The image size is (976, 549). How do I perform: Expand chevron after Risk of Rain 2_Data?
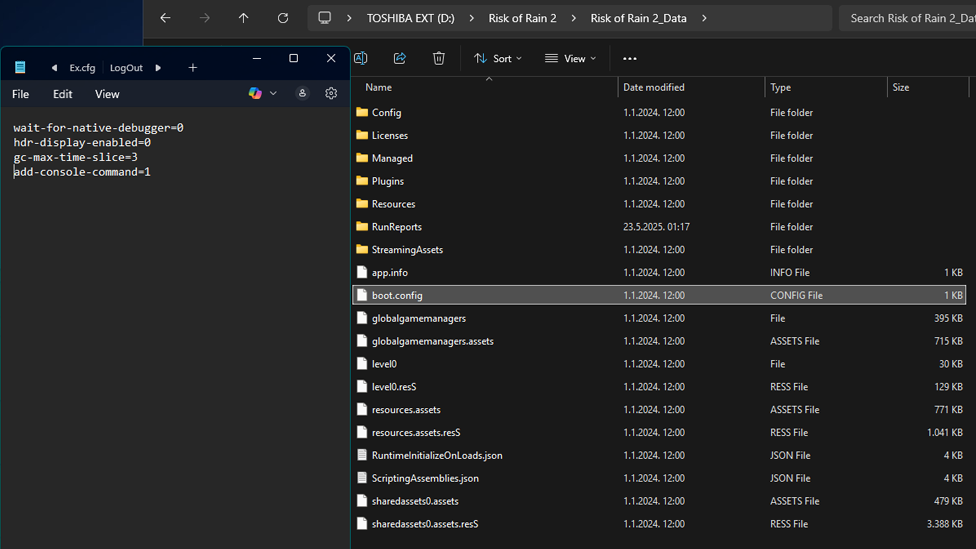coord(704,18)
